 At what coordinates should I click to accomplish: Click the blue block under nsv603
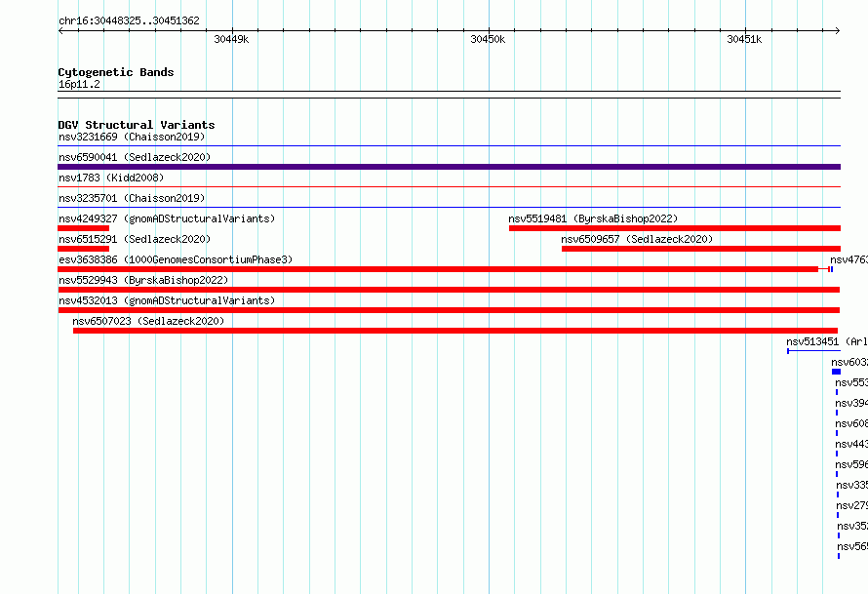coord(836,372)
